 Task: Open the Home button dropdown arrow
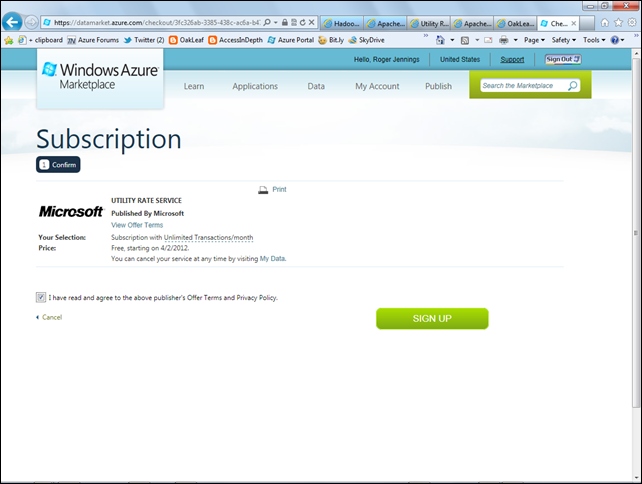tap(452, 40)
